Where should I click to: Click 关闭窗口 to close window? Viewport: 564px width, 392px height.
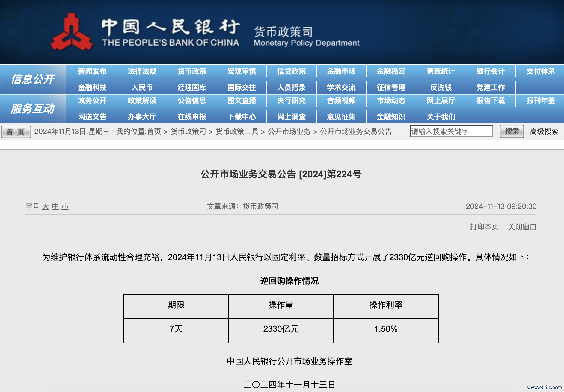pos(522,227)
